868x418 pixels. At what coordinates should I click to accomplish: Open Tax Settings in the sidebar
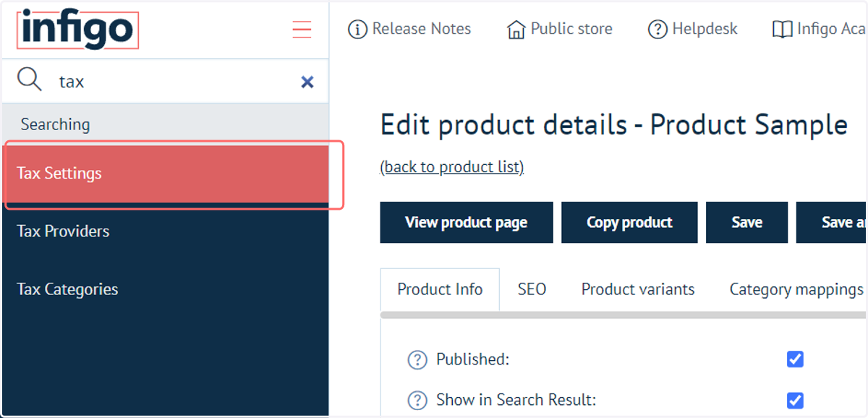165,174
